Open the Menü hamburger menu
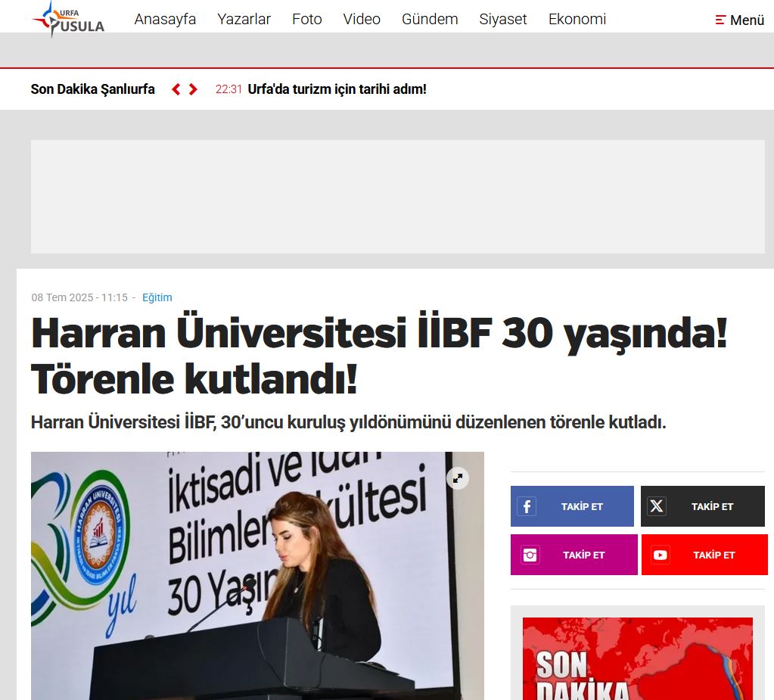Screen dimensions: 774x700 pyautogui.click(x=740, y=20)
